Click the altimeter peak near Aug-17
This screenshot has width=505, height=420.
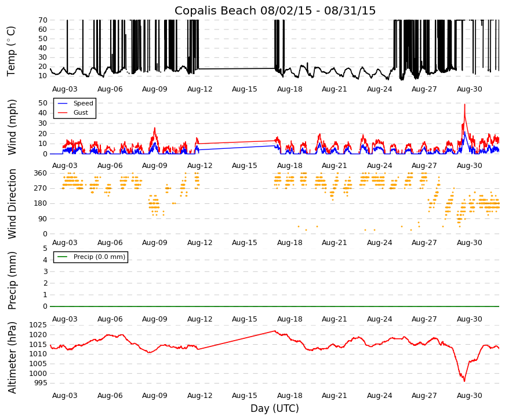tap(274, 331)
